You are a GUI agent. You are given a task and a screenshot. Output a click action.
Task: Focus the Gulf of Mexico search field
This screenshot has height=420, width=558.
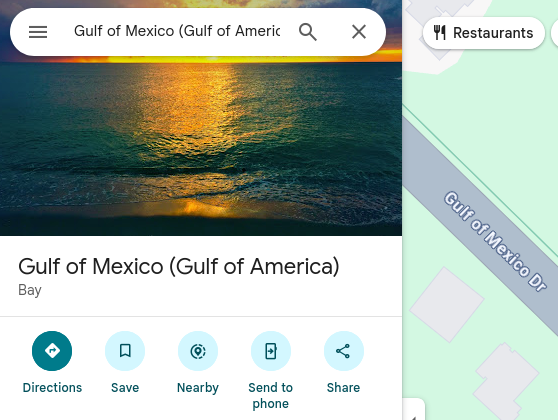[177, 31]
